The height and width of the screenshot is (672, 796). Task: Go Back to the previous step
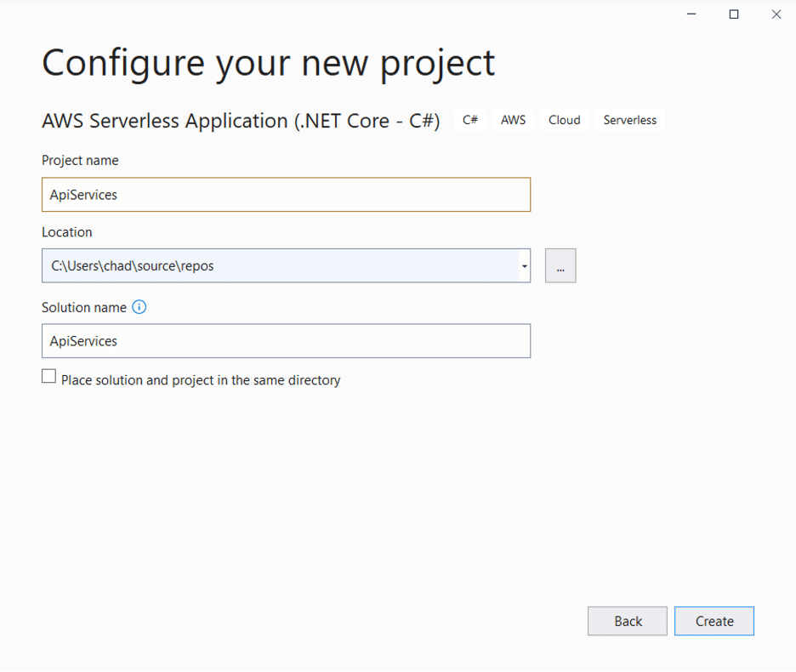[628, 621]
